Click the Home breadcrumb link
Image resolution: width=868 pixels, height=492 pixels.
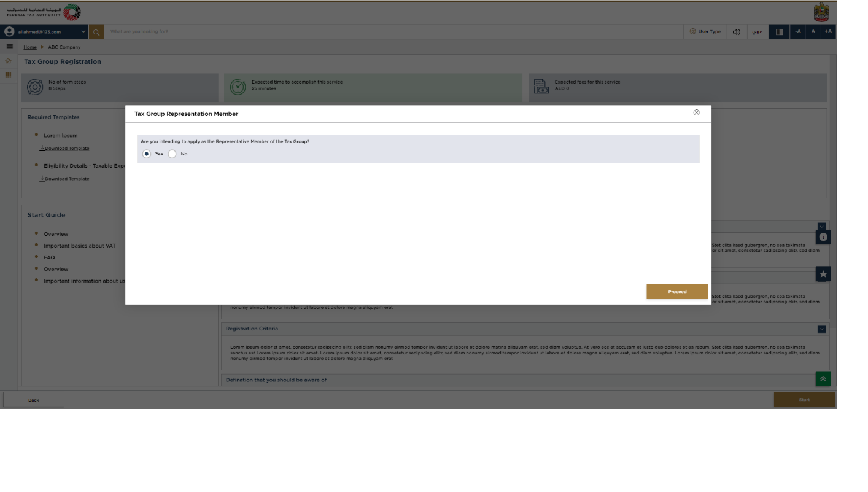point(30,47)
